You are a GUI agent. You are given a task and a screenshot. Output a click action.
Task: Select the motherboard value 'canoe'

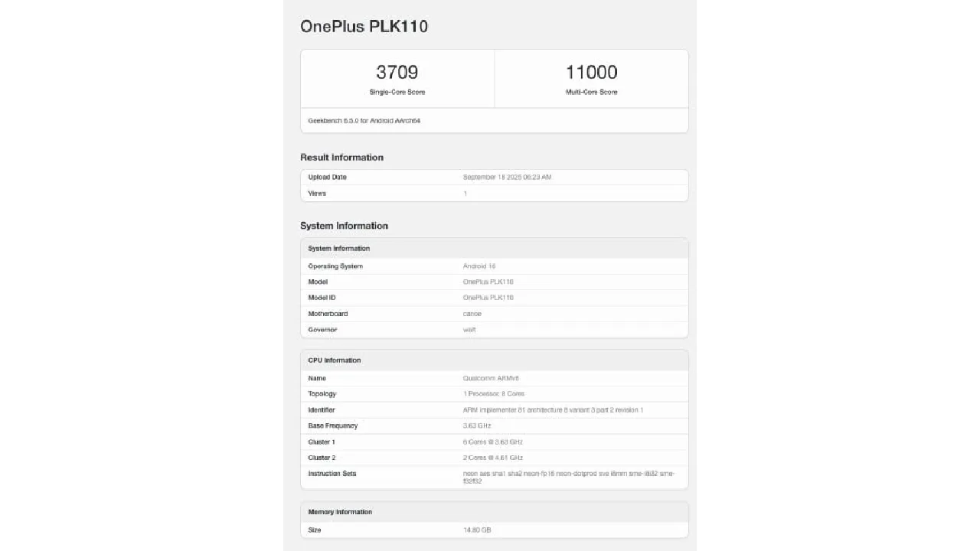(472, 314)
